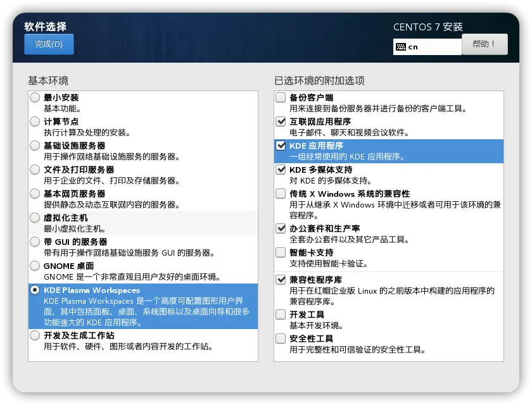Click description 用于操作网络基础设施服务的服务器。
Screen dimensions: 532x405
112,157
